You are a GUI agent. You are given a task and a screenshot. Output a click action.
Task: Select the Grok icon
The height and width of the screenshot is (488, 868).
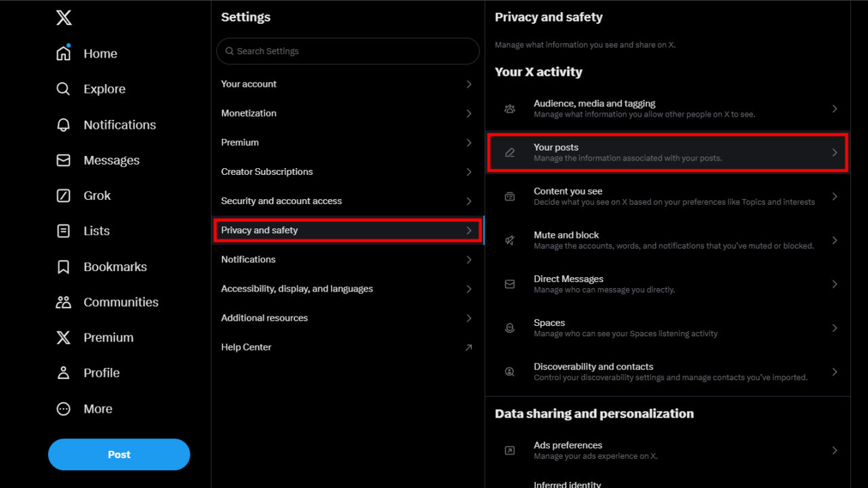pyautogui.click(x=62, y=195)
